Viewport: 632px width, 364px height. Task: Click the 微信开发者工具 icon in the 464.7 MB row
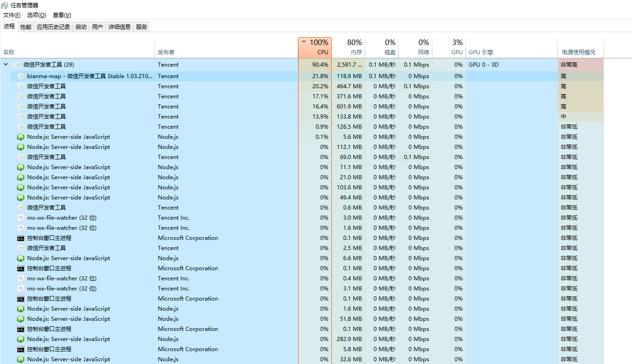point(20,86)
